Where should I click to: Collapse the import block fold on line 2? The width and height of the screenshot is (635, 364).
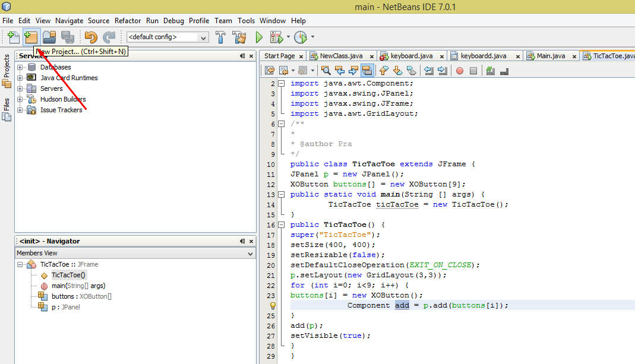pyautogui.click(x=282, y=84)
